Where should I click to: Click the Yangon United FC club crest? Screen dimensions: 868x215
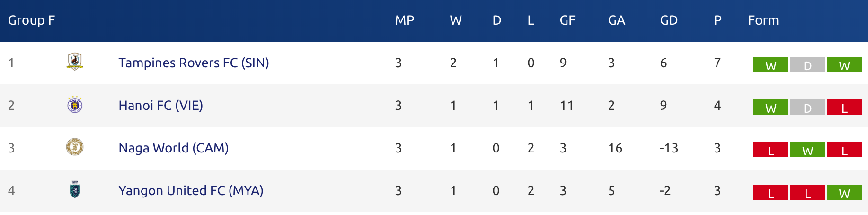(75, 190)
